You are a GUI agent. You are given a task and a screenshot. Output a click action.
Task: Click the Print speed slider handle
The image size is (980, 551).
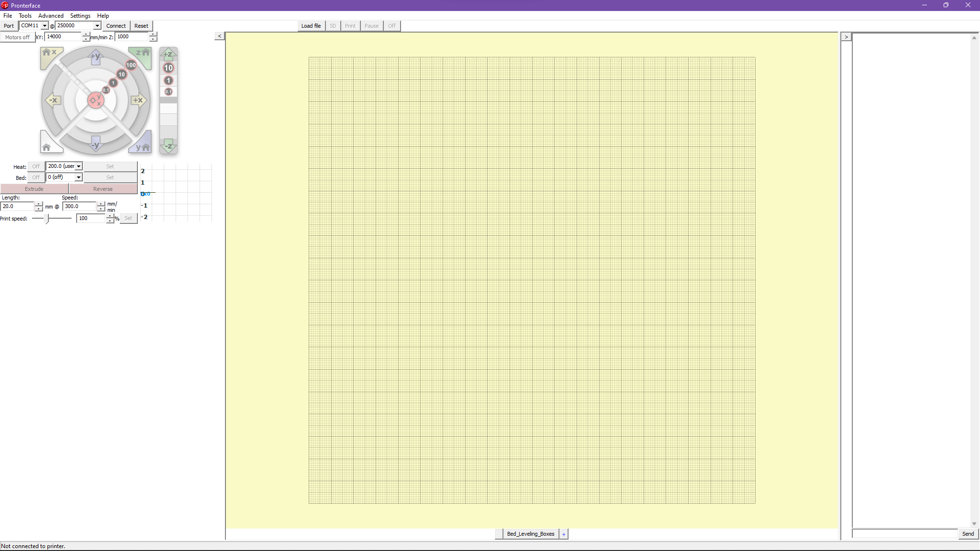[47, 219]
